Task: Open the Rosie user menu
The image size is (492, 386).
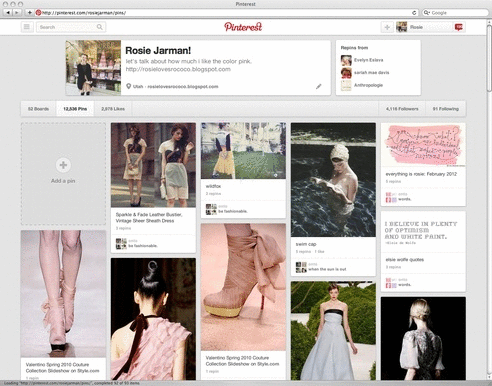Action: click(x=424, y=27)
